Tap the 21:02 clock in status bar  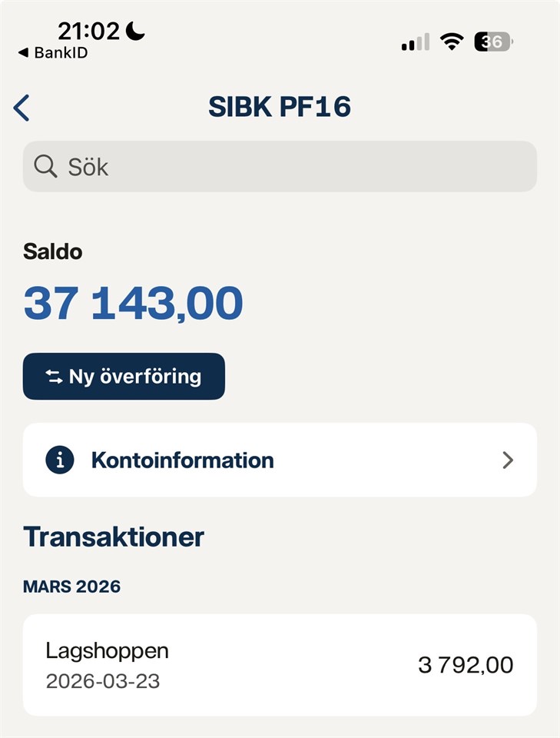tap(89, 31)
